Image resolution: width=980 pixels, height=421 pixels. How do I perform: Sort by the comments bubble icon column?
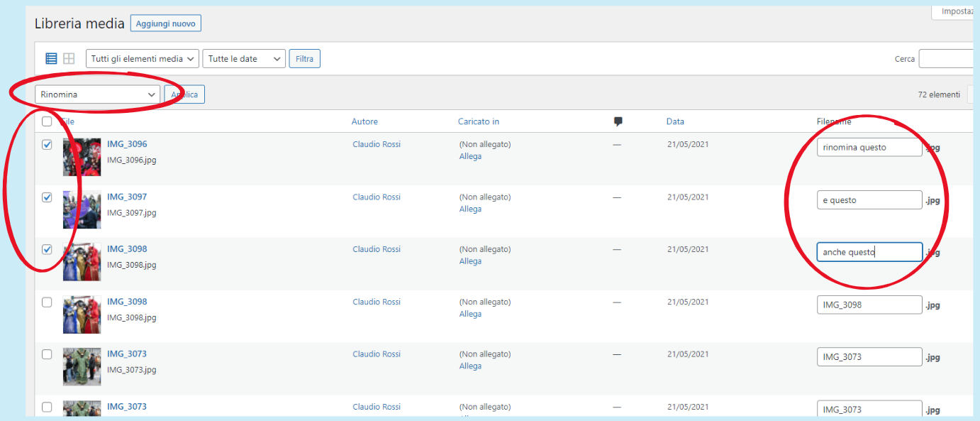click(618, 121)
